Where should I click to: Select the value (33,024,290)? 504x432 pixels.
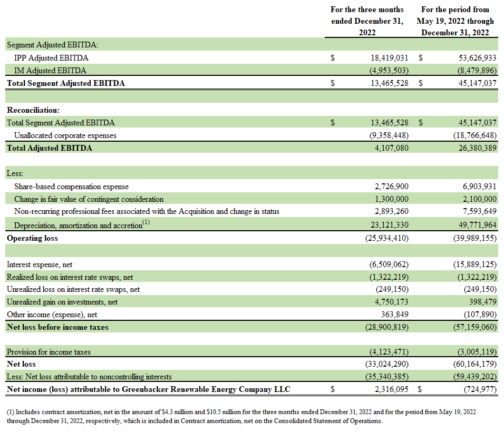[x=387, y=364]
